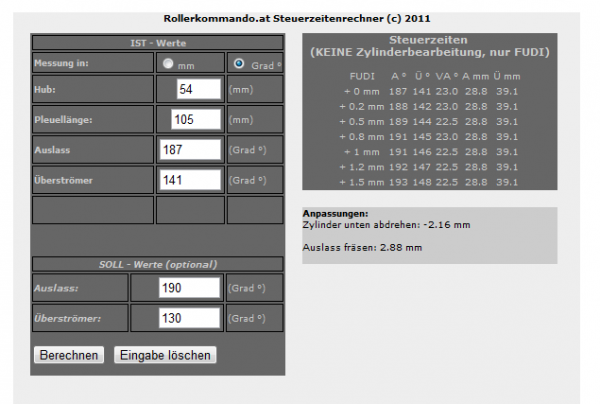Viewport: 600px width, 404px height.
Task: Click the '+ 1.5 mm' row label
Action: (x=362, y=182)
